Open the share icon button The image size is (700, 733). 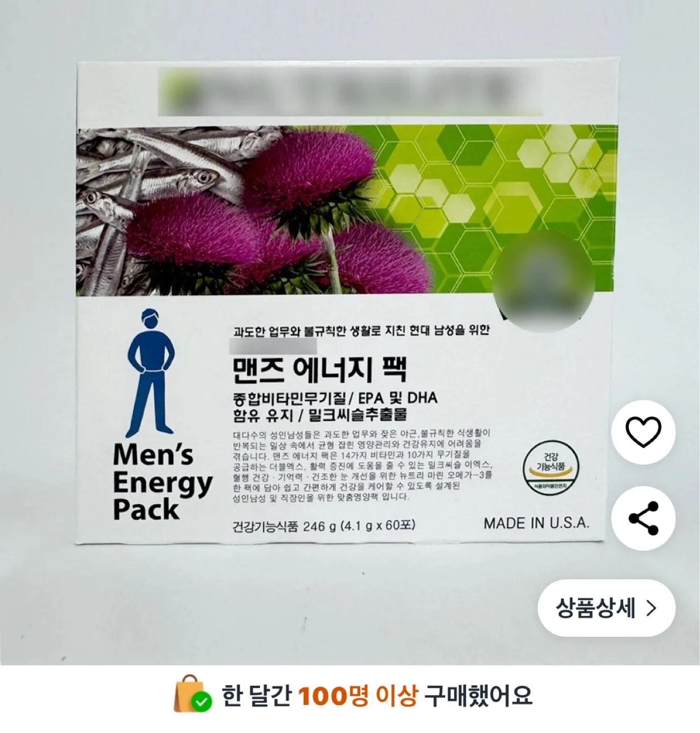coord(643,518)
